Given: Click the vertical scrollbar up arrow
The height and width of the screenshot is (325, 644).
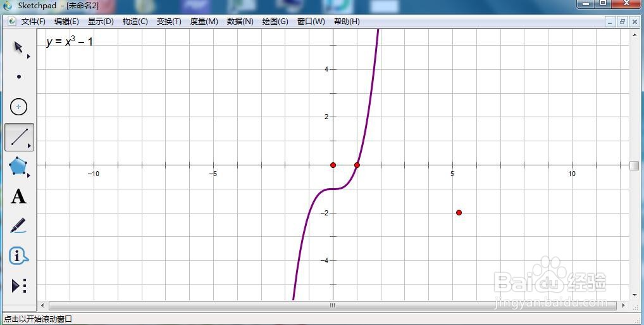Looking at the screenshot, I should point(634,35).
